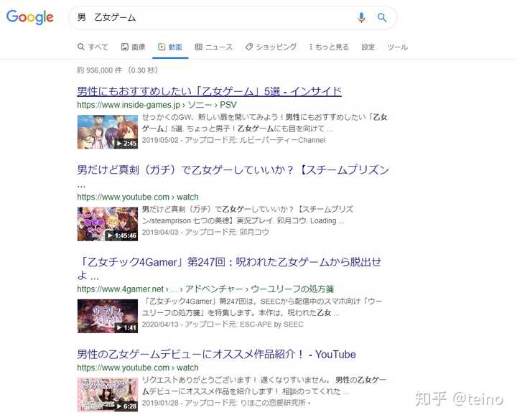
Task: Click the 2019/05/02 upload date text
Action: coord(160,140)
